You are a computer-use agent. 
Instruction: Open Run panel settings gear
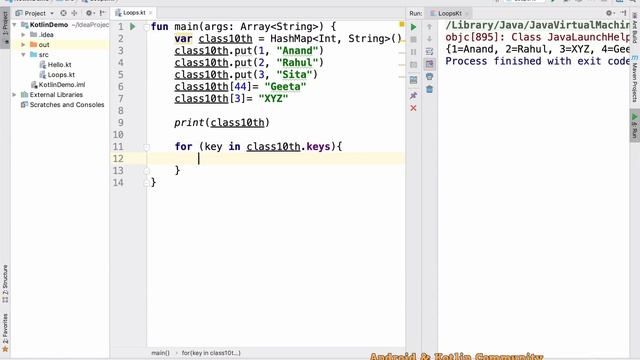tap(609, 13)
